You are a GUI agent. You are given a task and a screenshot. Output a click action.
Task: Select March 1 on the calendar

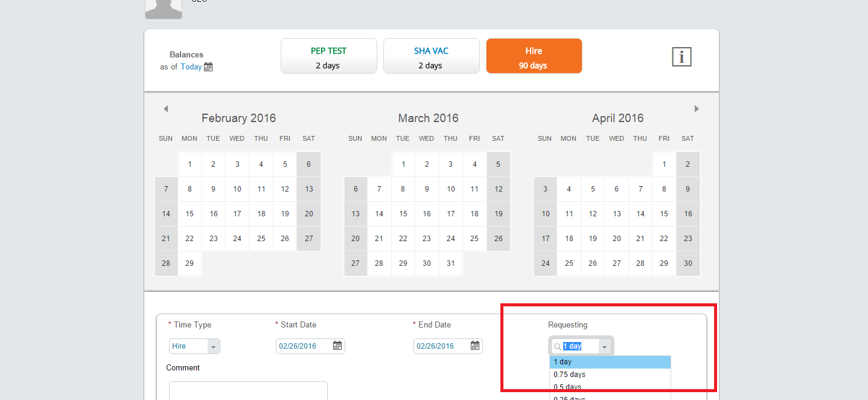pos(403,164)
